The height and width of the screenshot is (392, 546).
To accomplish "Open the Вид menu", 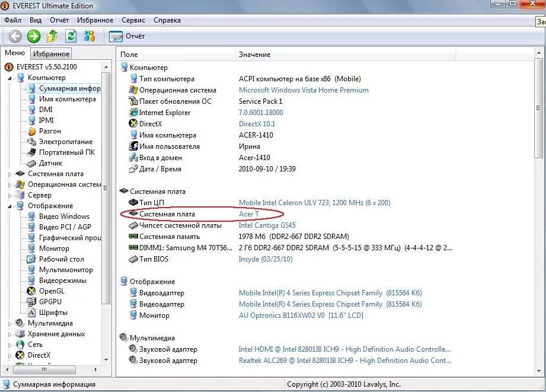I will pos(36,20).
